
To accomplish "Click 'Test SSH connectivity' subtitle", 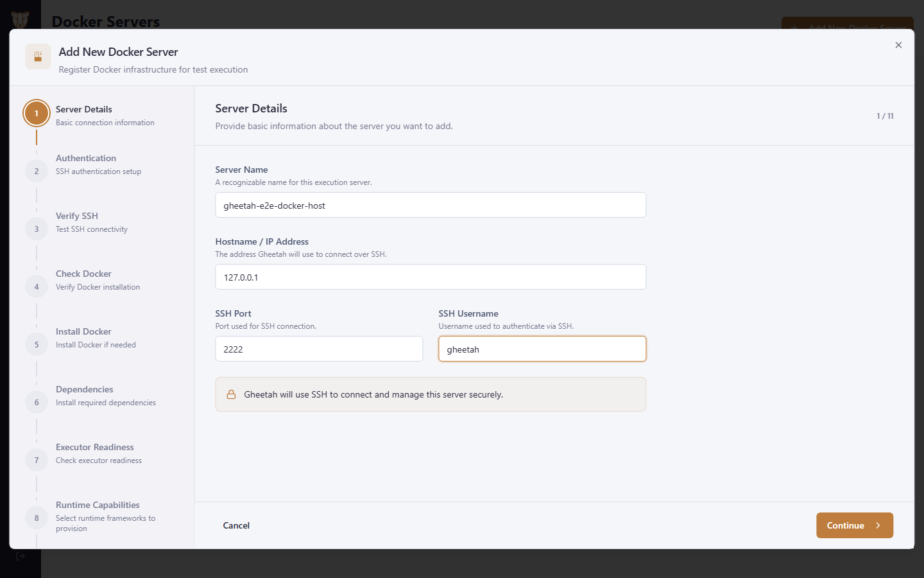I will pos(92,229).
